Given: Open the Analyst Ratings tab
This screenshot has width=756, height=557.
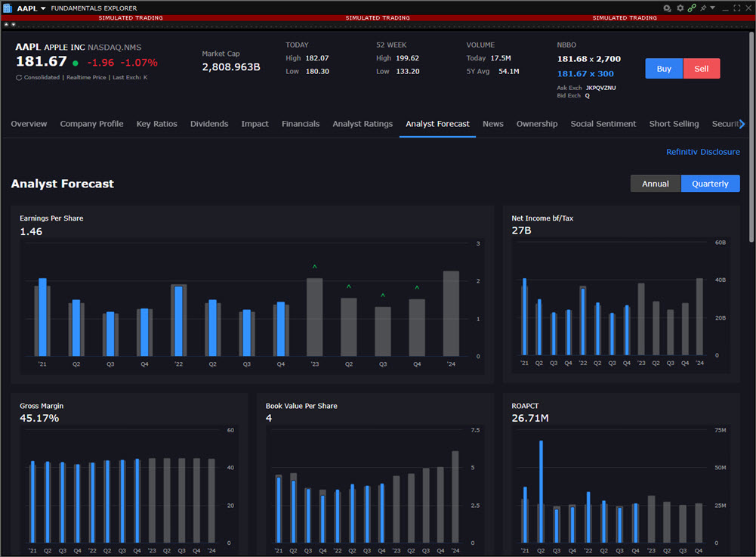Looking at the screenshot, I should [363, 123].
